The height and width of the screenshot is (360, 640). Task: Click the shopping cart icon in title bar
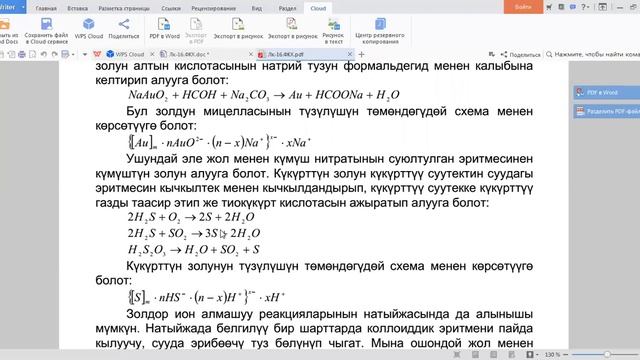[x=549, y=7]
